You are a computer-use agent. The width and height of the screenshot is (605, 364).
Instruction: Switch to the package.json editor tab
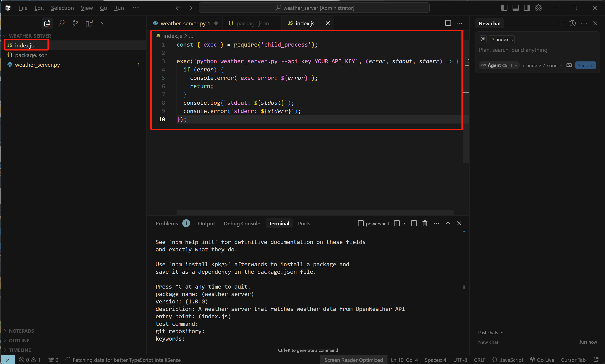coord(252,23)
